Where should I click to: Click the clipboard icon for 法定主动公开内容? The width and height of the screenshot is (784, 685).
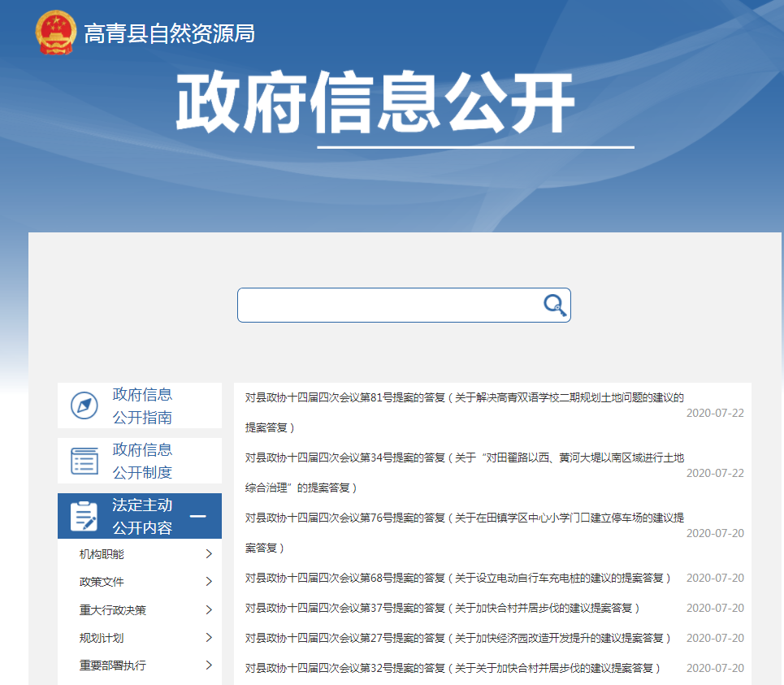pyautogui.click(x=84, y=516)
